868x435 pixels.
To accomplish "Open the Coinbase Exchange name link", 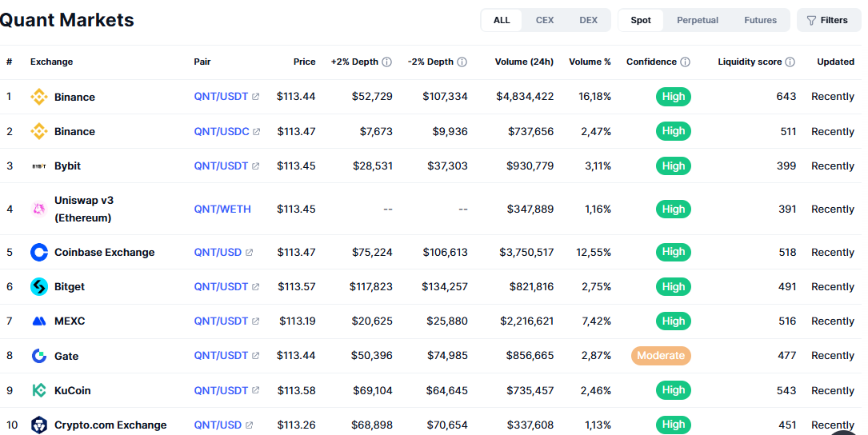I will [x=104, y=253].
